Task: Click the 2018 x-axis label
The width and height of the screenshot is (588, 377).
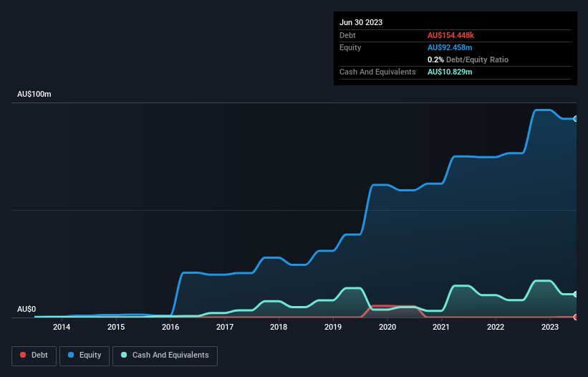Action: tap(279, 327)
